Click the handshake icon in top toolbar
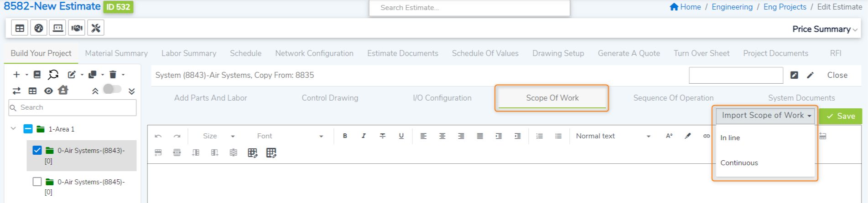Image resolution: width=868 pixels, height=203 pixels. pos(77,28)
